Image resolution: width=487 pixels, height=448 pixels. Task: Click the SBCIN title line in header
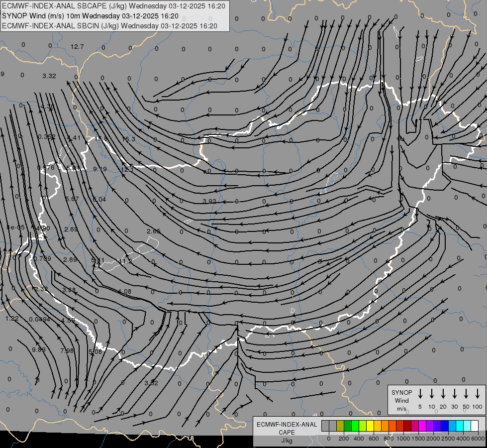[109, 26]
